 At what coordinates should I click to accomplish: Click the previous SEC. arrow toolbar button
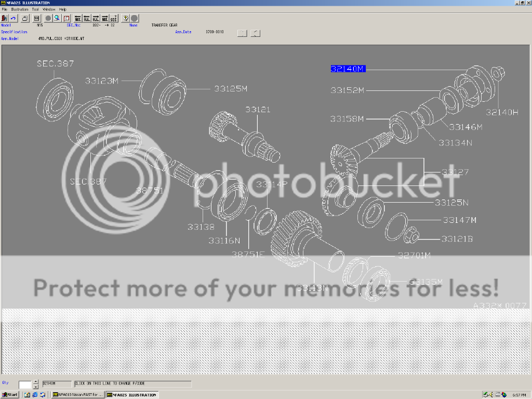coord(78,18)
